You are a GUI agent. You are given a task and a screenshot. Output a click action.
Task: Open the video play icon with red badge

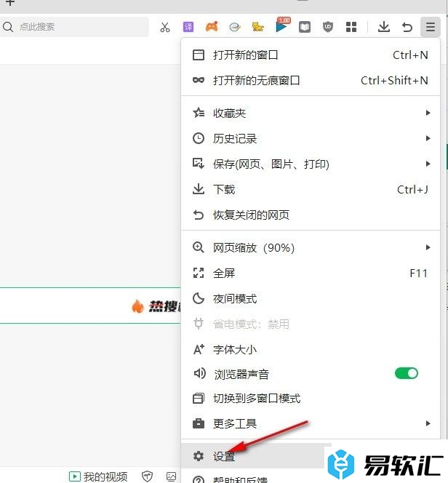(282, 25)
